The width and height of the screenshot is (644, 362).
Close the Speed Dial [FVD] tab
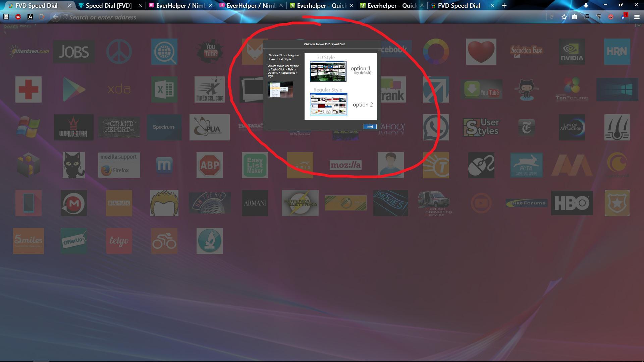click(x=140, y=5)
